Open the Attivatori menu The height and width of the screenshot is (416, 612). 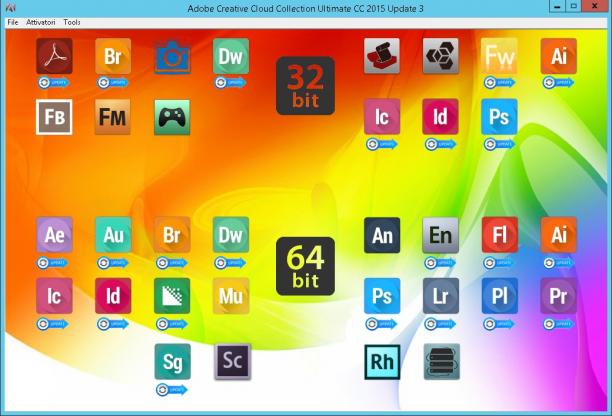click(41, 22)
